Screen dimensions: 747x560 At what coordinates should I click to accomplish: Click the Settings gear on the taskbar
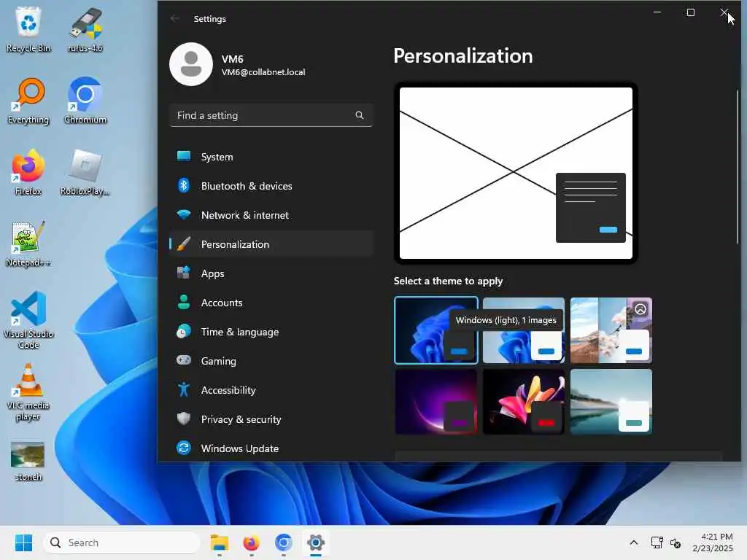point(315,542)
